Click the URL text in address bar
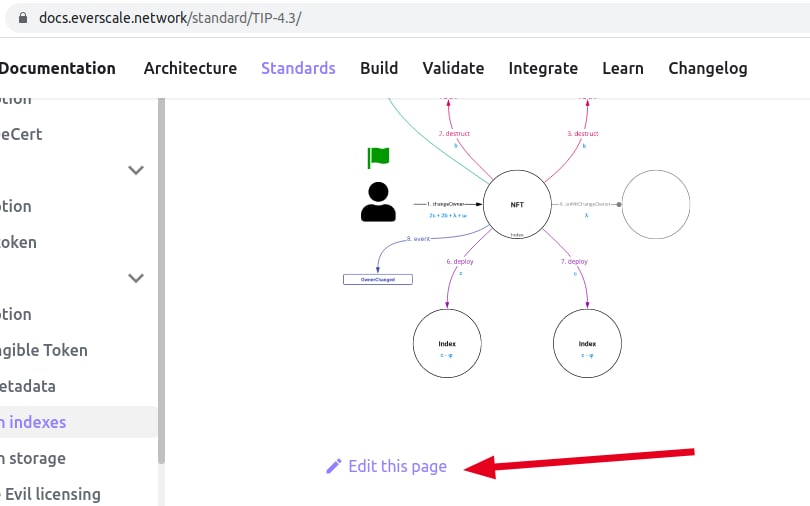The width and height of the screenshot is (810, 506). [170, 19]
